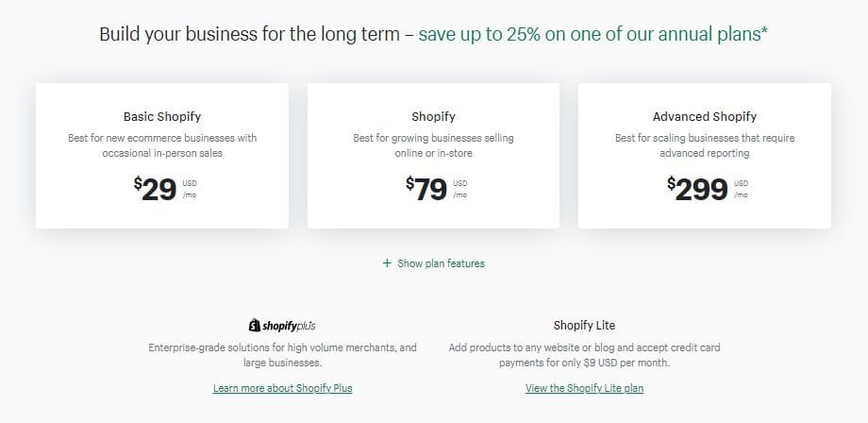The height and width of the screenshot is (423, 868).
Task: Click the Shopify plan title in middle card
Action: [x=433, y=117]
